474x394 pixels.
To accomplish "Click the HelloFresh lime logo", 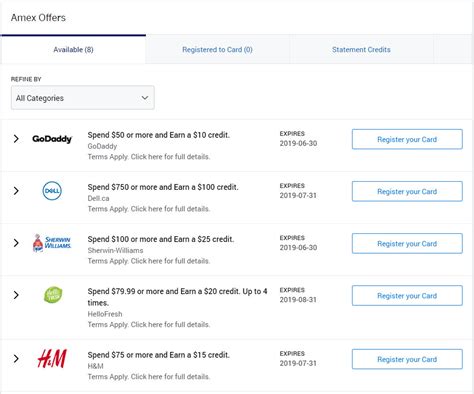I will (53, 295).
